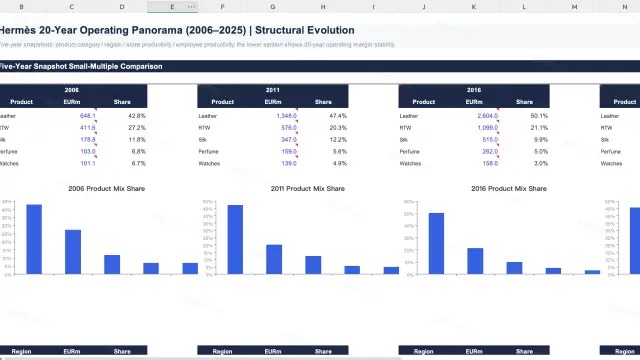Select column D header
The height and width of the screenshot is (360, 640).
tap(122, 7)
